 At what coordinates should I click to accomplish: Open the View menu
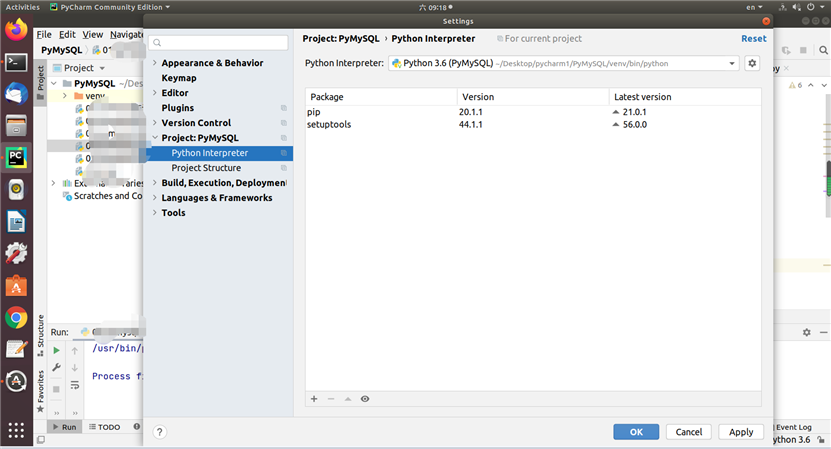[93, 34]
